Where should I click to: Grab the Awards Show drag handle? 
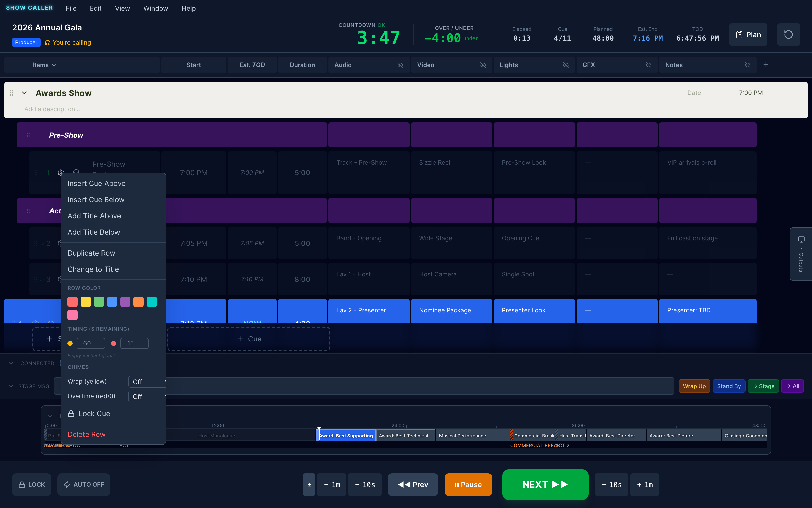pos(12,93)
